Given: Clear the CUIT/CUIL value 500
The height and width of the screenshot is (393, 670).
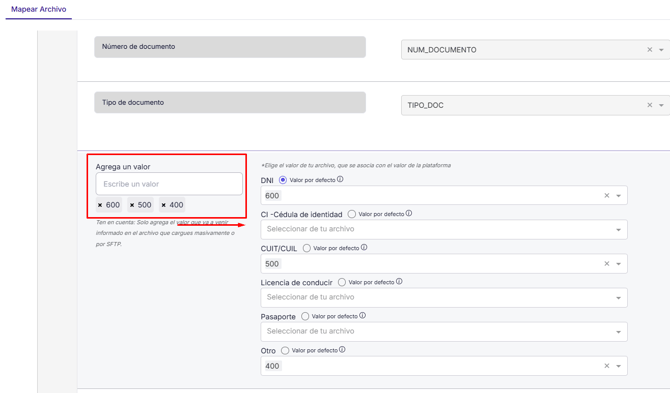Looking at the screenshot, I should (607, 264).
